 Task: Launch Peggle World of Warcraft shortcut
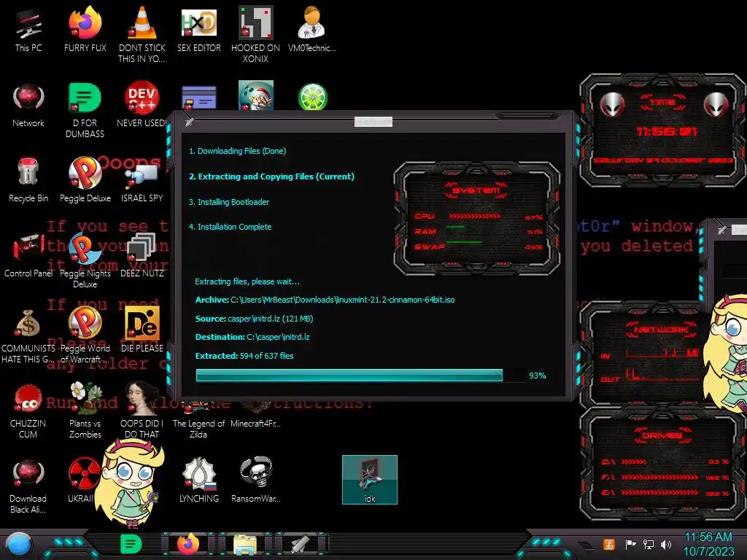(85, 335)
